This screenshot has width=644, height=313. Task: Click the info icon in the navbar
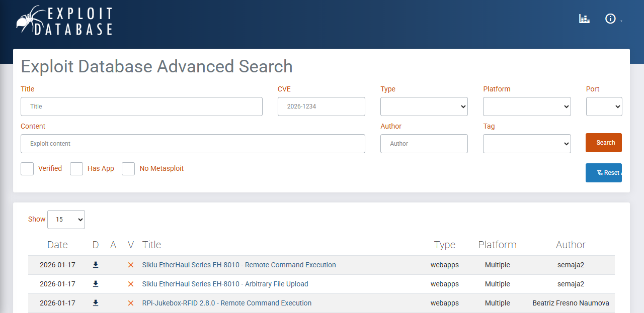(610, 19)
